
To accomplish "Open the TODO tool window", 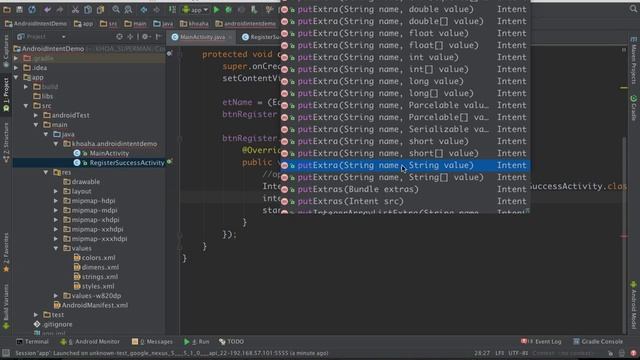I will [x=231, y=341].
